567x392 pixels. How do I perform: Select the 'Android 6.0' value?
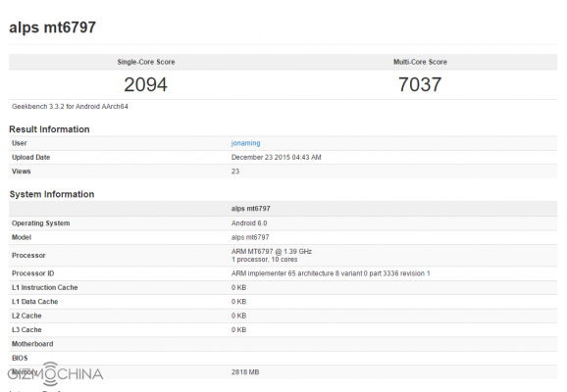249,223
